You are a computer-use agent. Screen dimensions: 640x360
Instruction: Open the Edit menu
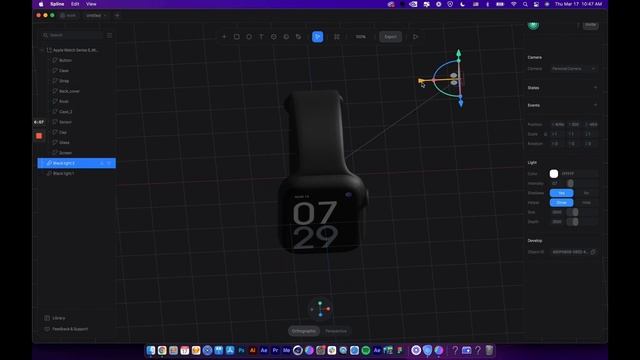pos(75,4)
